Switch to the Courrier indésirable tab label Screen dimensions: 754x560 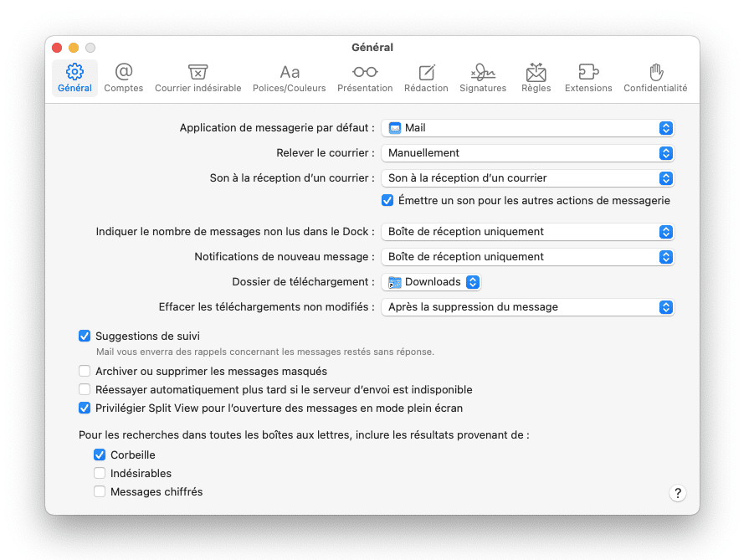197,88
